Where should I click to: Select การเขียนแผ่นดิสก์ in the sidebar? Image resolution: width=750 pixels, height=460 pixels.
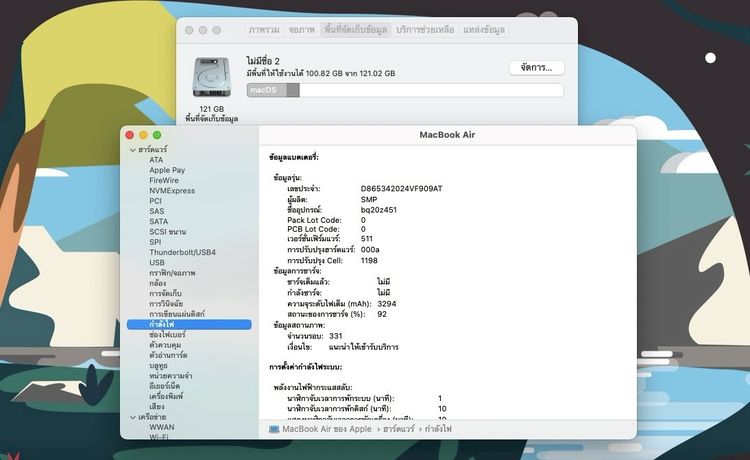[x=176, y=314]
